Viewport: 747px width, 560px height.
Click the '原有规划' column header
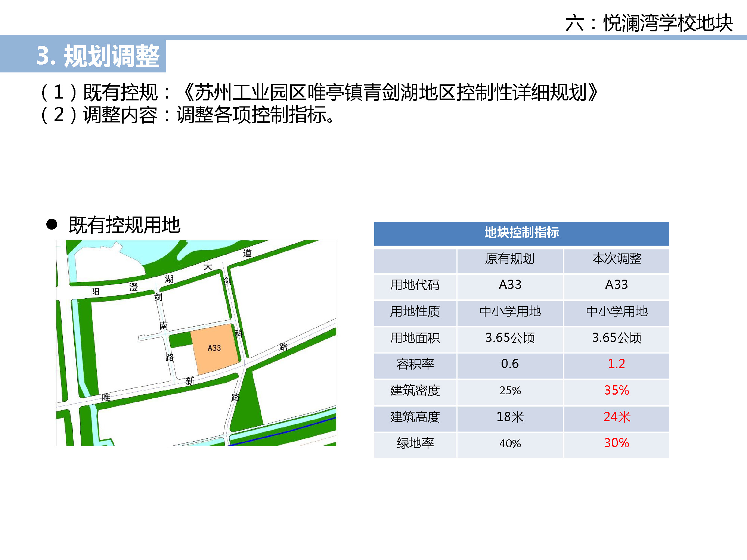tap(509, 259)
